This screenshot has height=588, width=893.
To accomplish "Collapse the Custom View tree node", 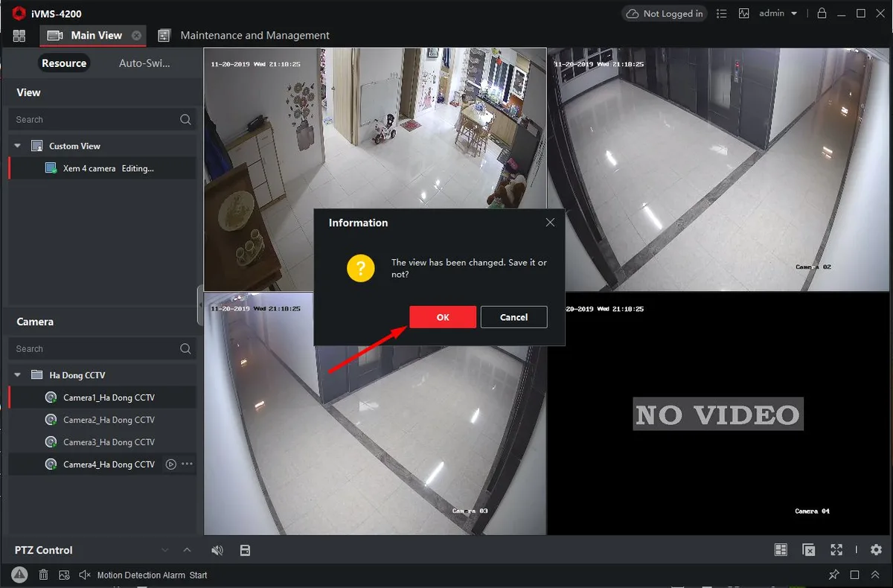I will (17, 146).
